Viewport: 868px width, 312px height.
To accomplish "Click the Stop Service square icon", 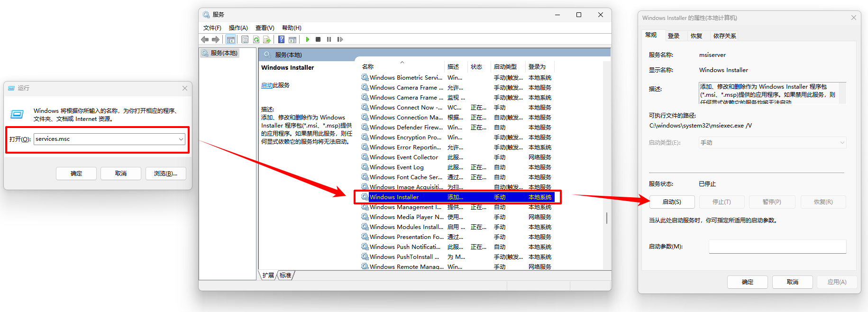I will coord(318,39).
